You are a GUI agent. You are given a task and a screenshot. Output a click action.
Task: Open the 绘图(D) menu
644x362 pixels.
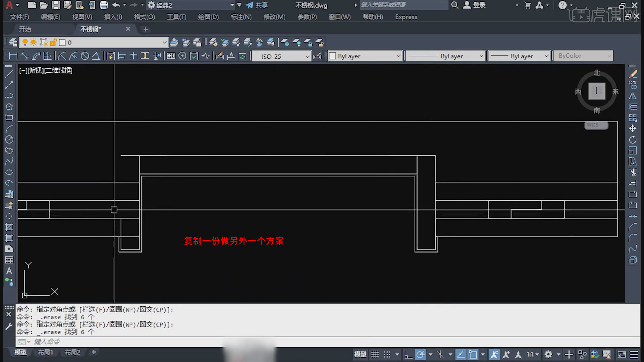[208, 17]
